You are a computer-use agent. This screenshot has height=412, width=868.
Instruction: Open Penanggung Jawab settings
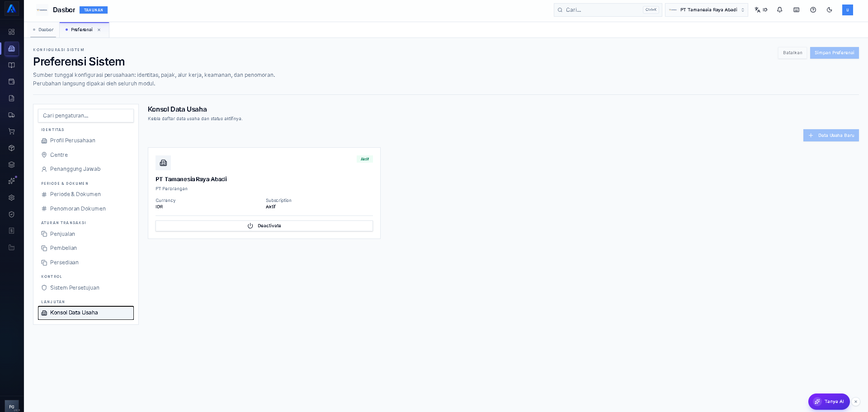pyautogui.click(x=86, y=169)
